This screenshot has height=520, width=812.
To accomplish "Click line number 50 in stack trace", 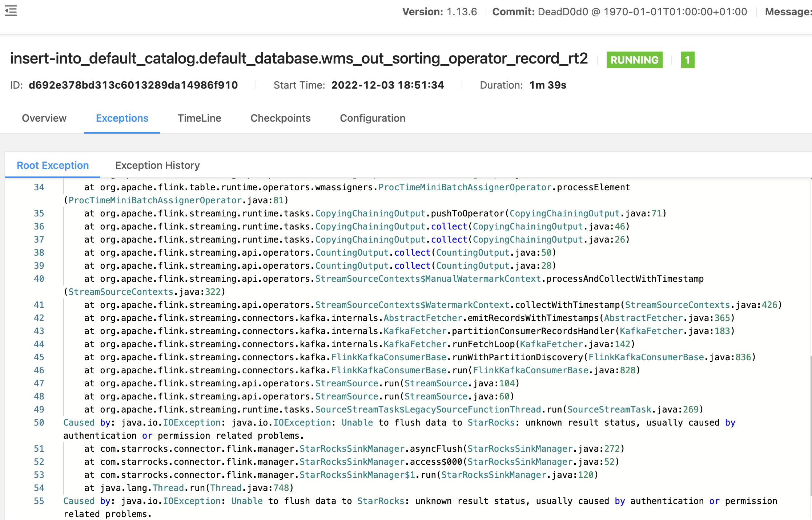I will click(39, 423).
